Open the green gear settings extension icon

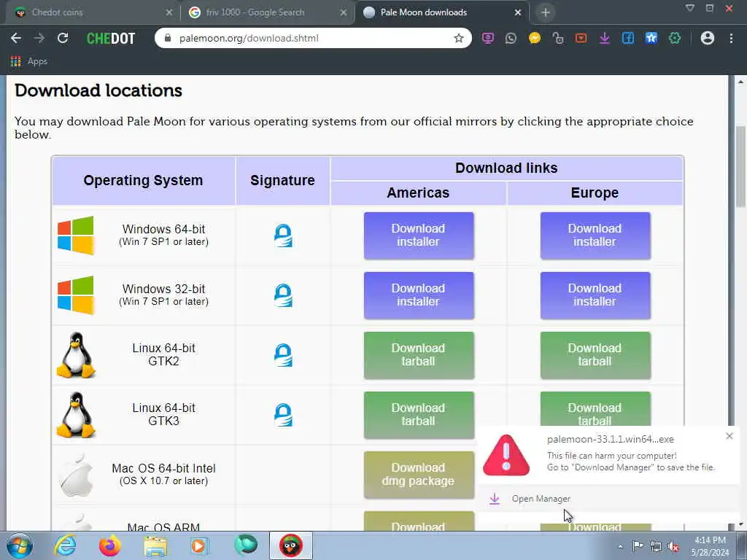[675, 38]
